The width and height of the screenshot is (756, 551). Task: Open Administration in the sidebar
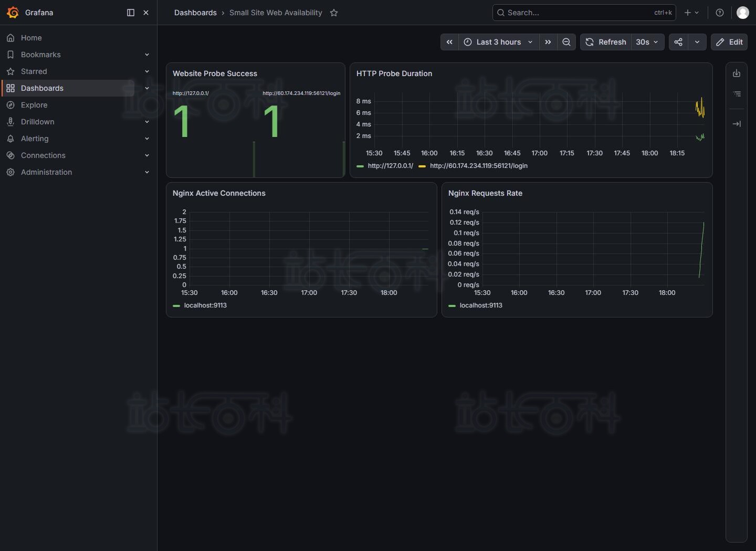click(47, 172)
